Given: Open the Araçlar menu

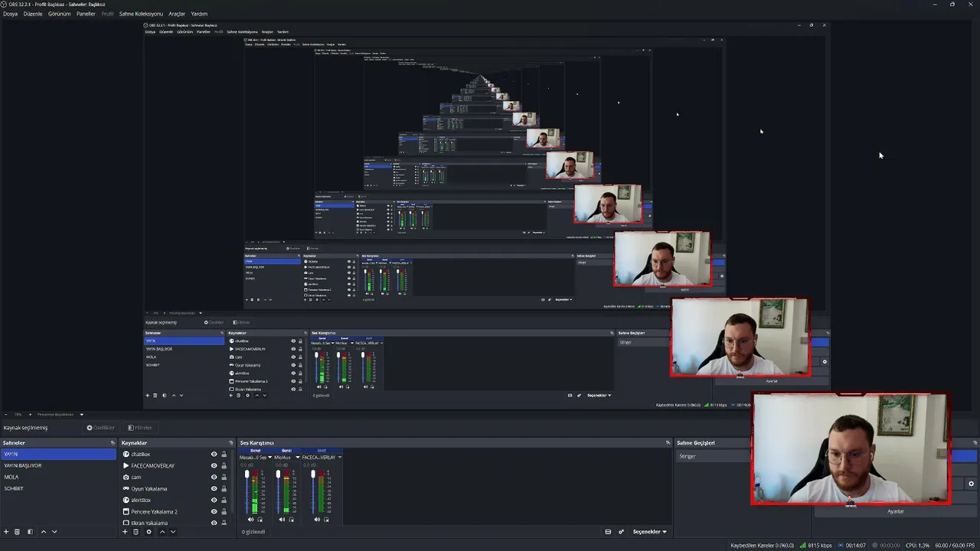Looking at the screenshot, I should [177, 14].
